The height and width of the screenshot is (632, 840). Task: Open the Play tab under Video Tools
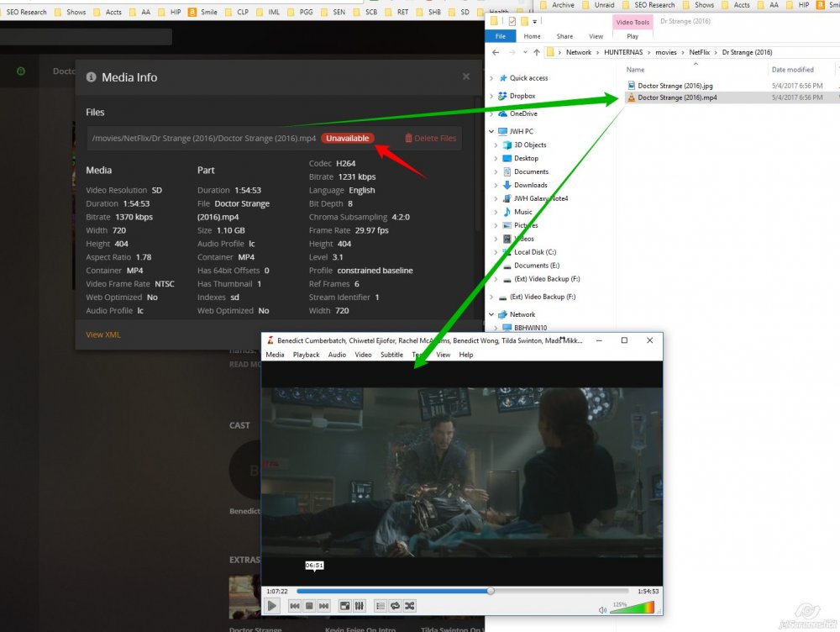(x=633, y=36)
